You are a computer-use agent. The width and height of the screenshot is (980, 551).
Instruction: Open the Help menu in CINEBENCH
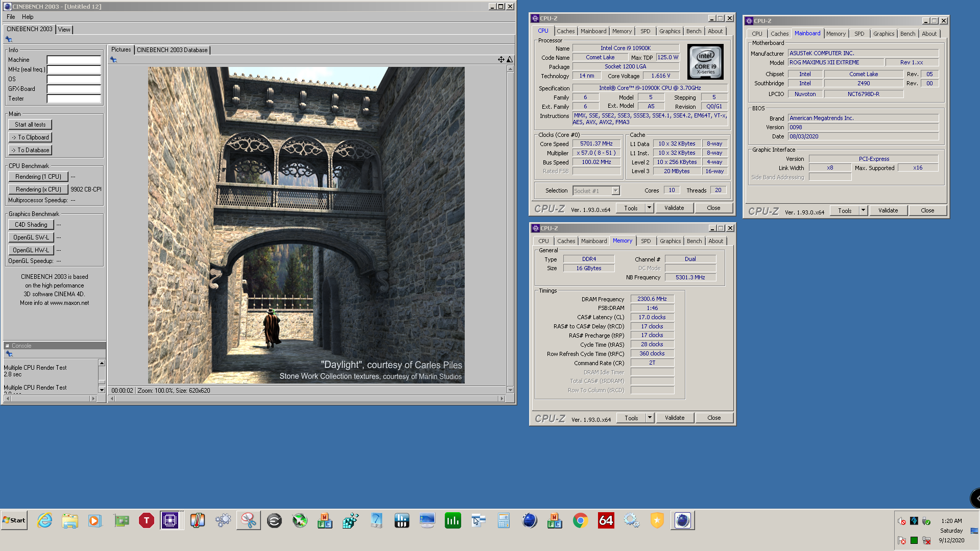coord(28,17)
